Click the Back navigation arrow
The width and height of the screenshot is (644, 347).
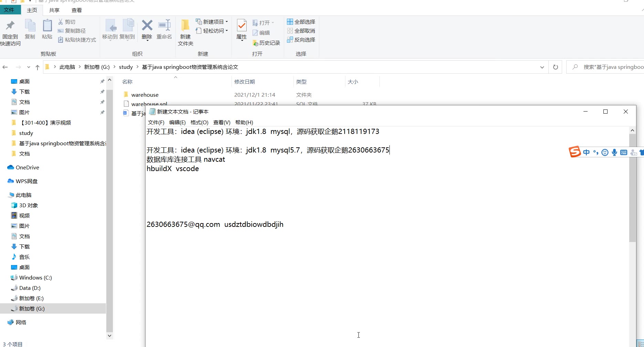5,67
